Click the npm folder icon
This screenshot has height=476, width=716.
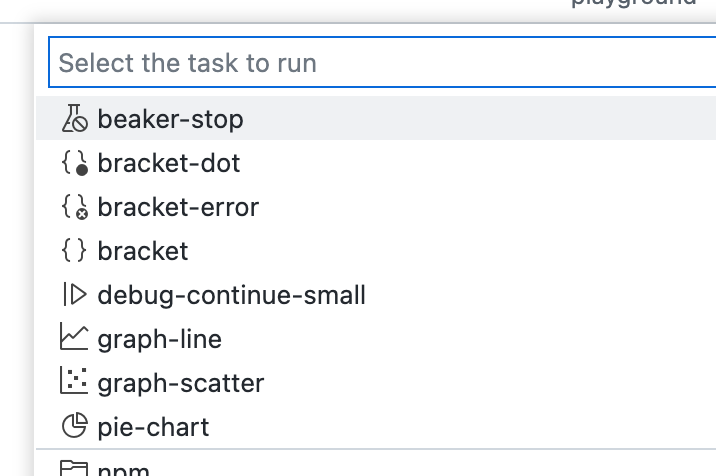(74, 468)
